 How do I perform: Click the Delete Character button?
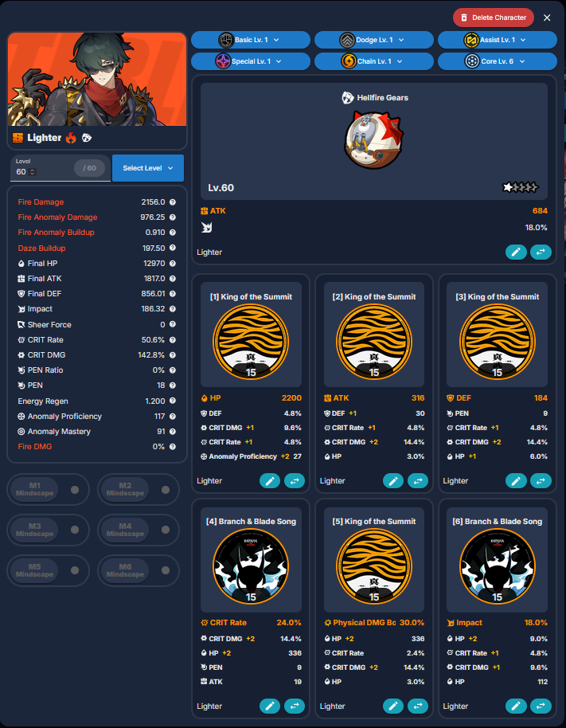494,18
